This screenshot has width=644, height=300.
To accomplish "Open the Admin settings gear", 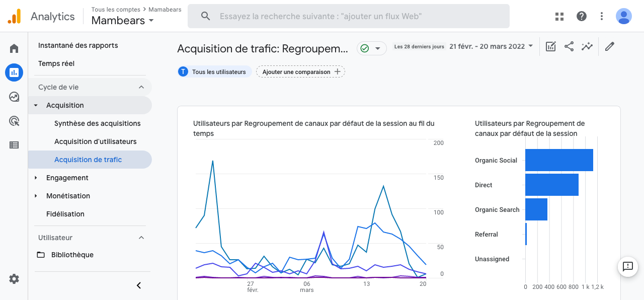I will (x=14, y=278).
